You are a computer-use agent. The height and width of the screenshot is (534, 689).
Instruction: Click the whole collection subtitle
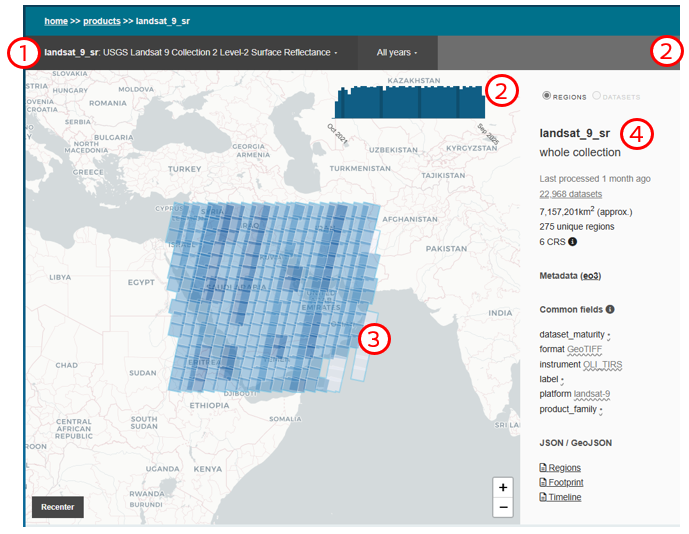click(580, 153)
